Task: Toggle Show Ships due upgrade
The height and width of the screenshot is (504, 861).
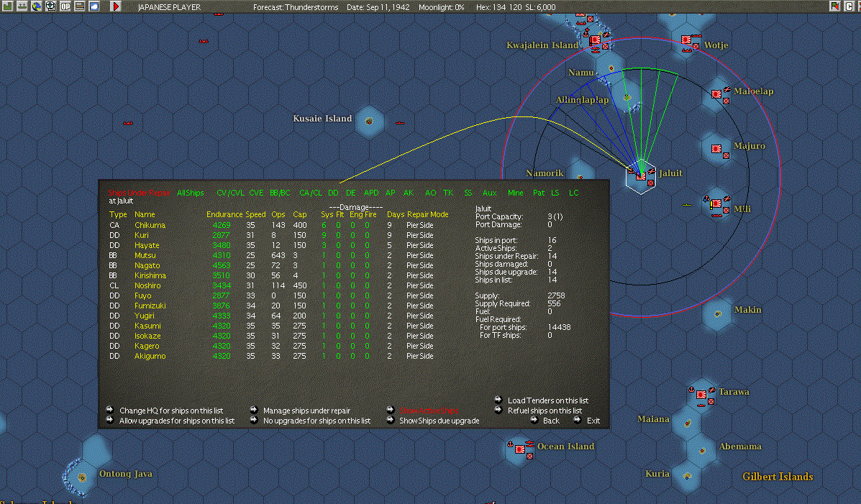Action: pyautogui.click(x=439, y=421)
